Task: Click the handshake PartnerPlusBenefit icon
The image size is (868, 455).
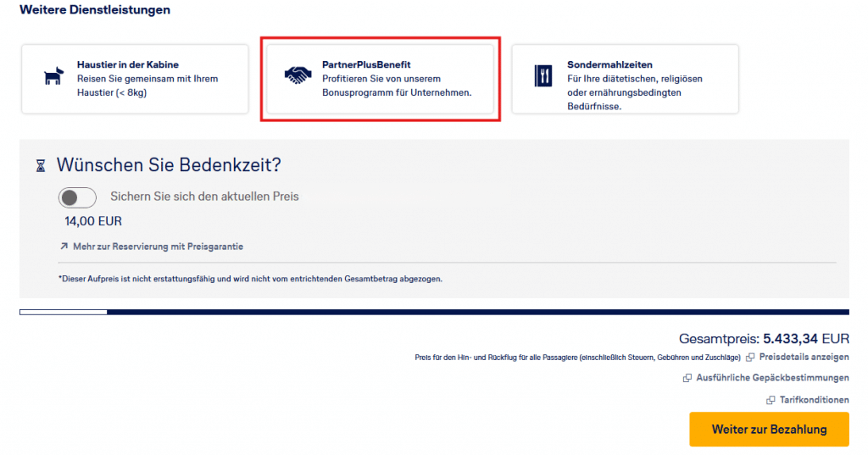Action: [x=298, y=75]
